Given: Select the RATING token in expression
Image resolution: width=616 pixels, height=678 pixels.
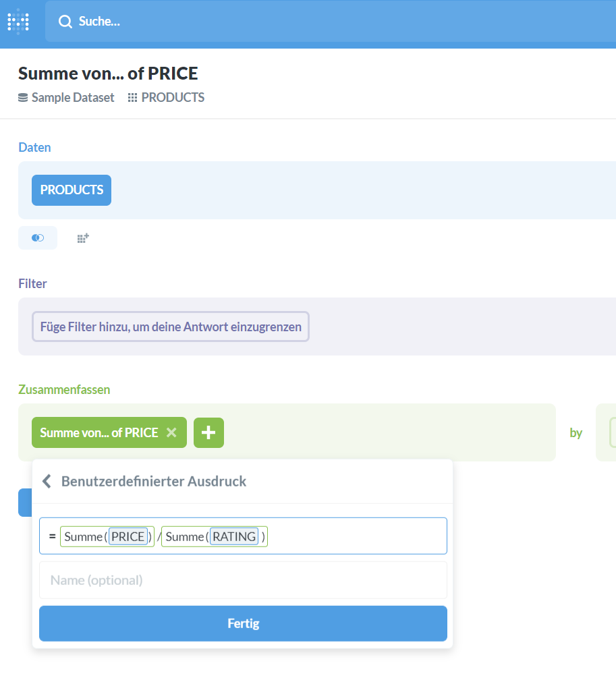Looking at the screenshot, I should click(234, 536).
